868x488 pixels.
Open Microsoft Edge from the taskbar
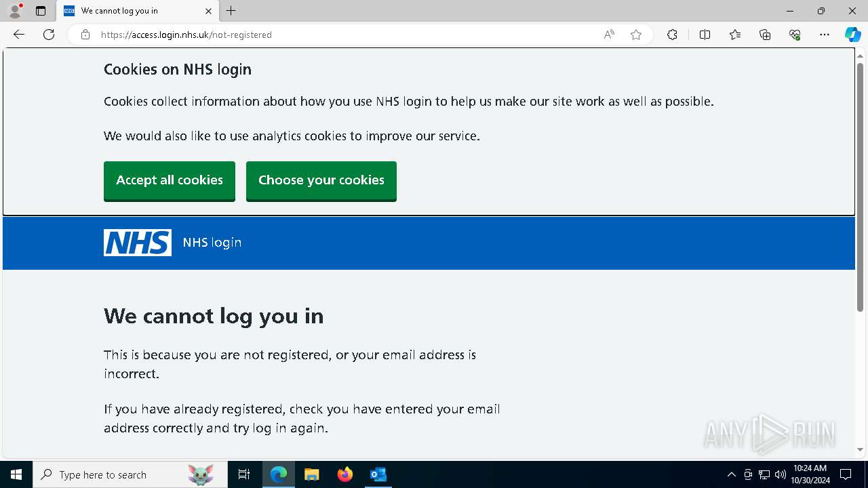[279, 474]
